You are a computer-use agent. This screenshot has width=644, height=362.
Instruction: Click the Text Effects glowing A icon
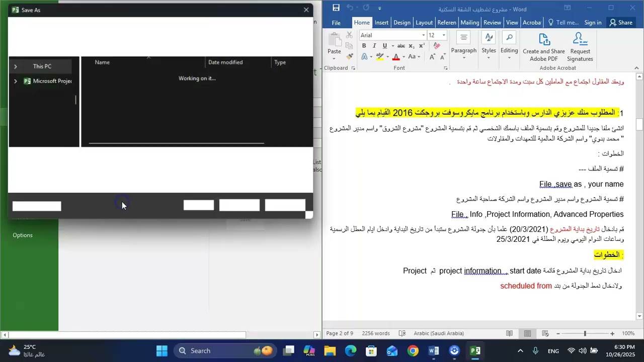[x=364, y=57]
